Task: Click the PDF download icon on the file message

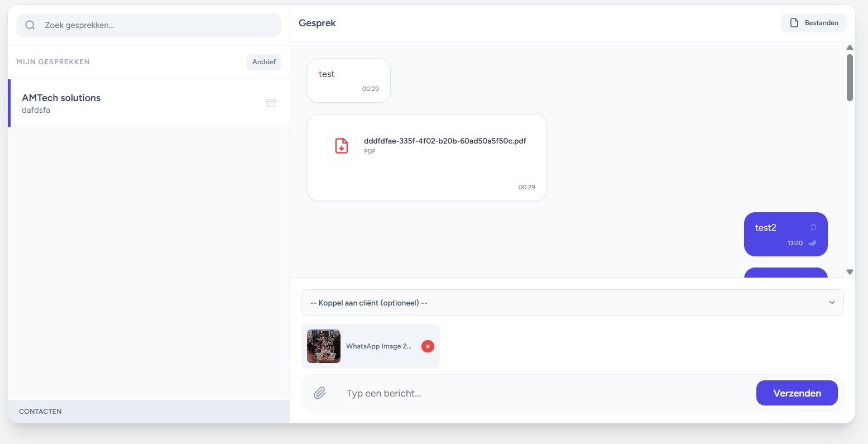Action: coord(341,146)
